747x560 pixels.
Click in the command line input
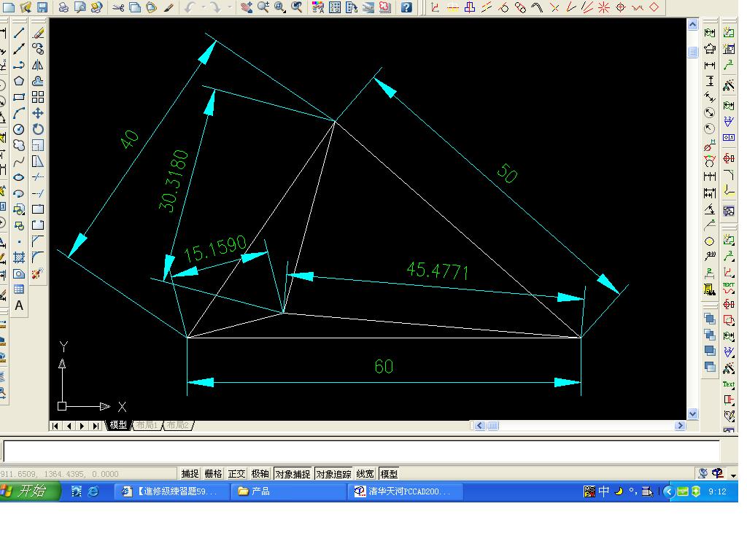(361, 451)
